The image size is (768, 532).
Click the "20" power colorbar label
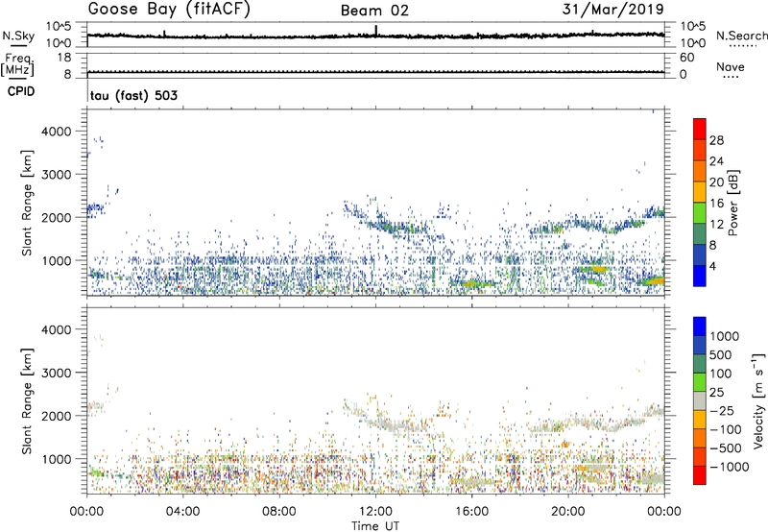(x=716, y=182)
